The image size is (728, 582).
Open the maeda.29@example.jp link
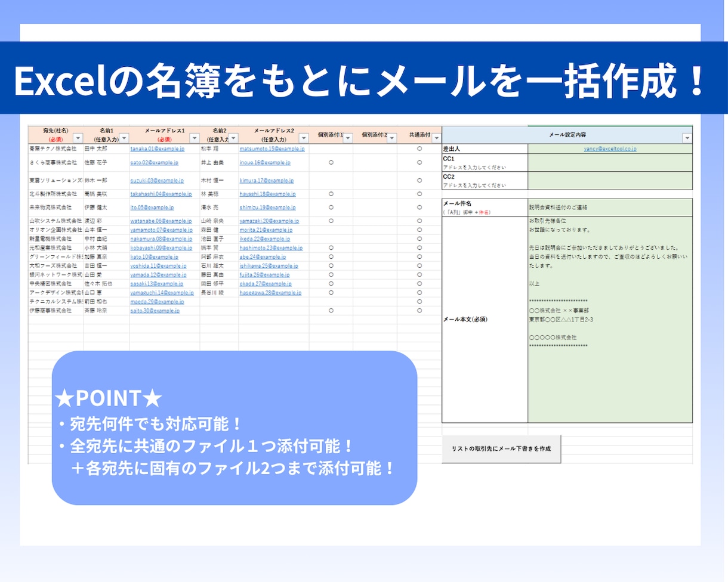(x=156, y=302)
